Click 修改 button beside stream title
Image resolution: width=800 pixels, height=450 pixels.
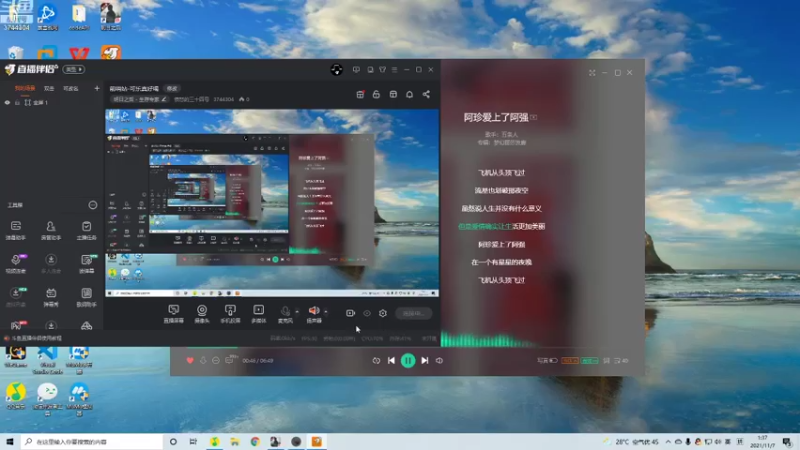pos(172,89)
